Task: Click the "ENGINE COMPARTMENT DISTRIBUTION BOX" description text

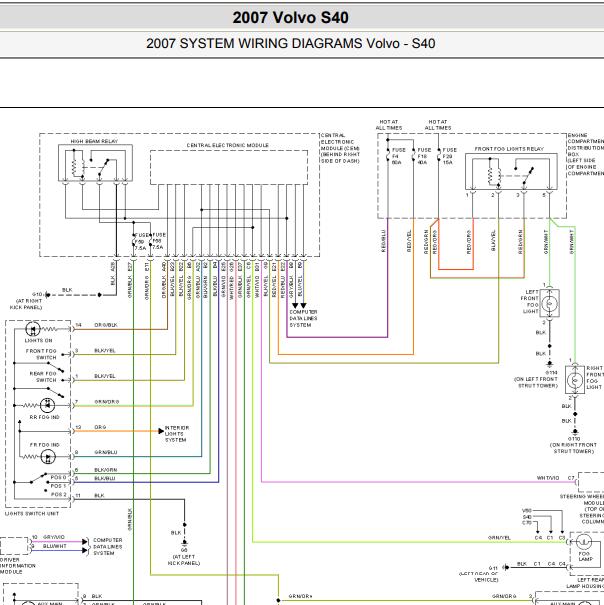Action: coord(585,154)
